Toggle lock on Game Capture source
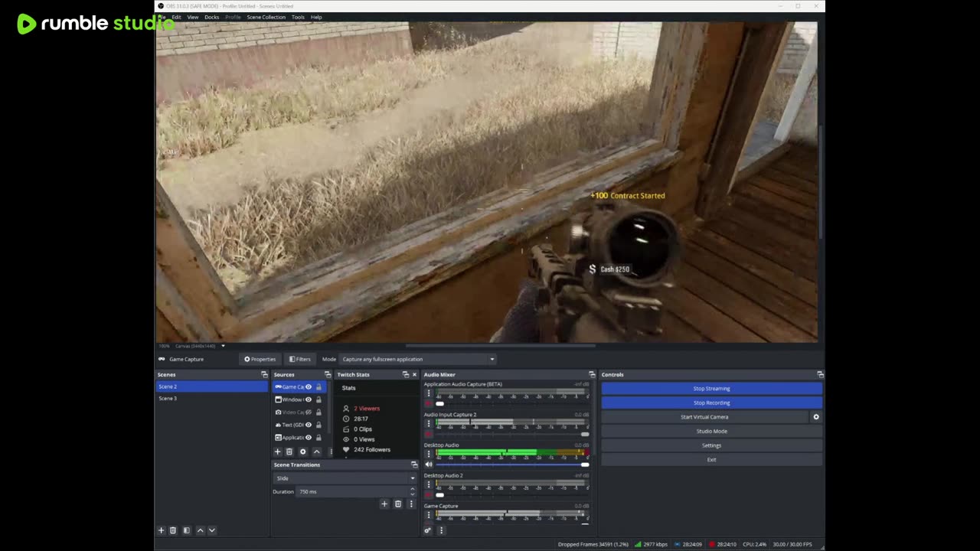 point(318,387)
